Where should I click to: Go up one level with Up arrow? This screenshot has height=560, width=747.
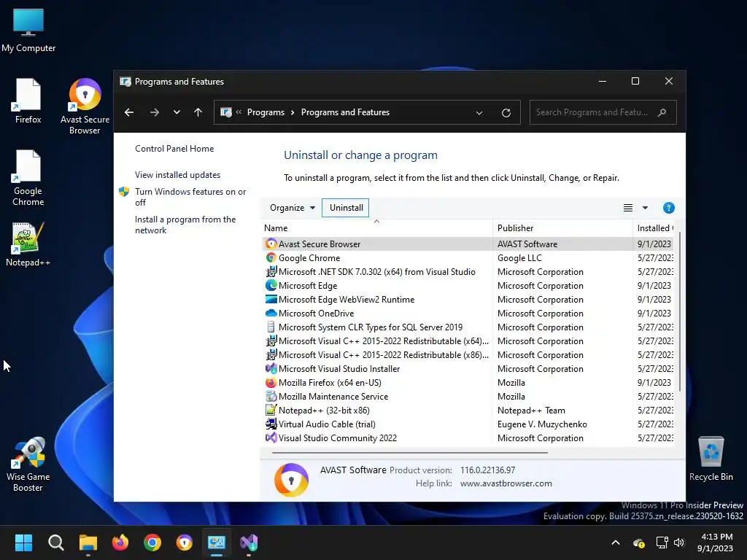198,112
